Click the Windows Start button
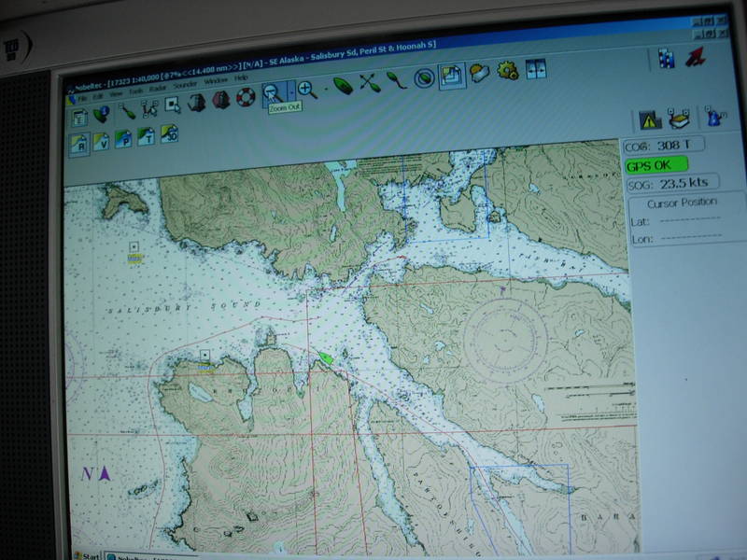 coord(88,554)
